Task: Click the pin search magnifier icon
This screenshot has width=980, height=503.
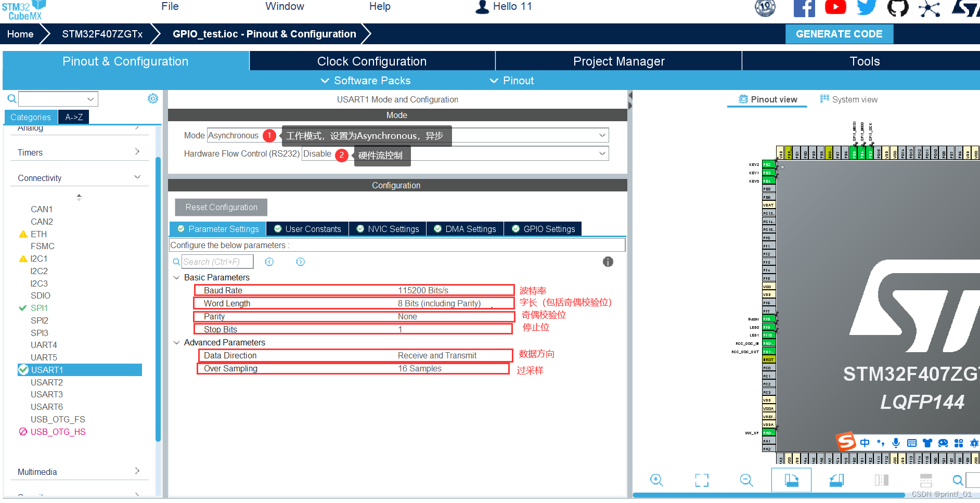Action: (x=958, y=480)
